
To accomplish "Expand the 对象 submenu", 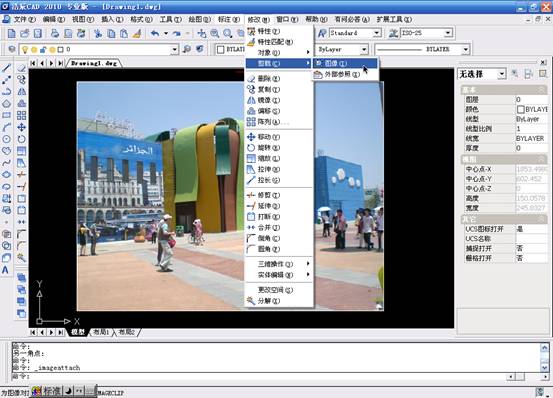I will click(x=279, y=53).
